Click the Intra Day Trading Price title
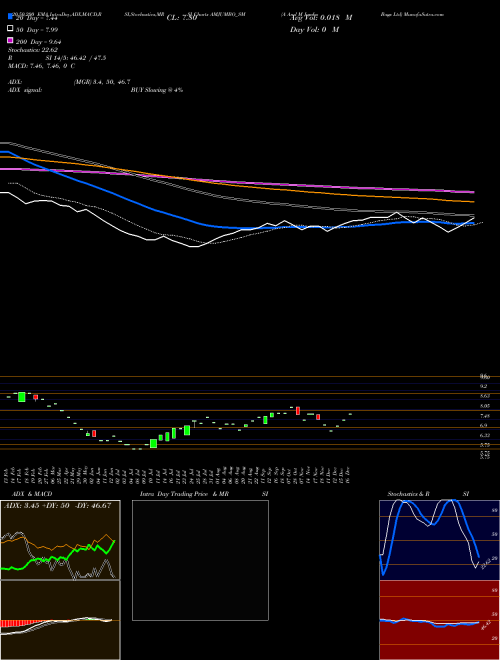Viewport: 500px width, 660px height. coord(184,494)
